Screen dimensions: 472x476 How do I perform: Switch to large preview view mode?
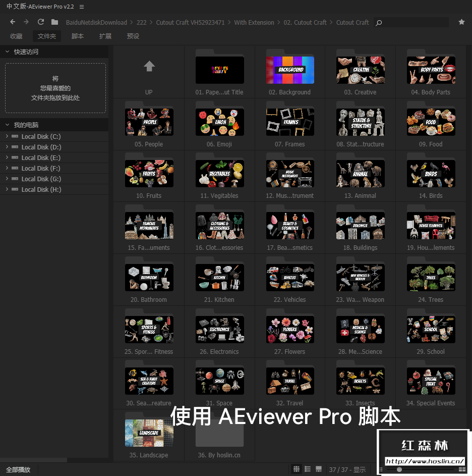pos(319,469)
